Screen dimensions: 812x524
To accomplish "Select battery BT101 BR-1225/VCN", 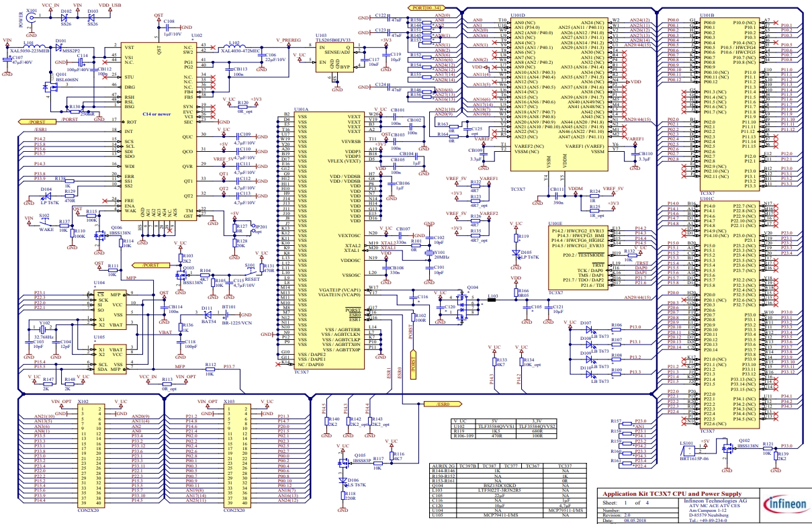I will coord(228,315).
